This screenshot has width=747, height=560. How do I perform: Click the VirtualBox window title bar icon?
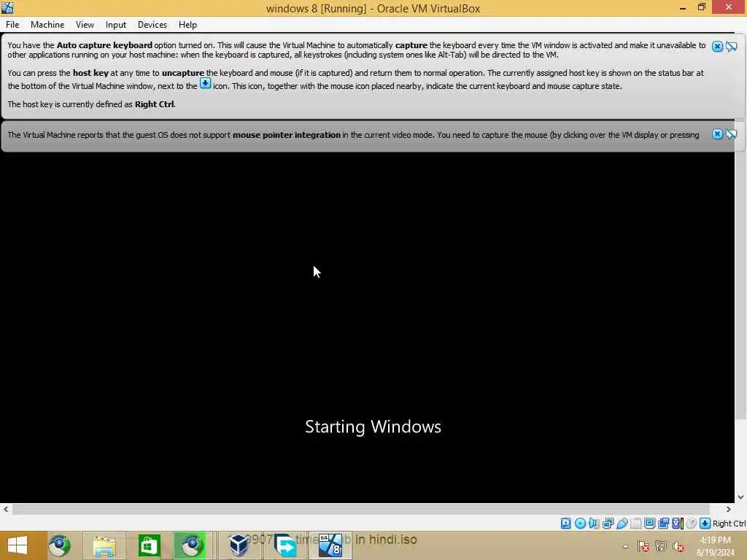point(7,7)
